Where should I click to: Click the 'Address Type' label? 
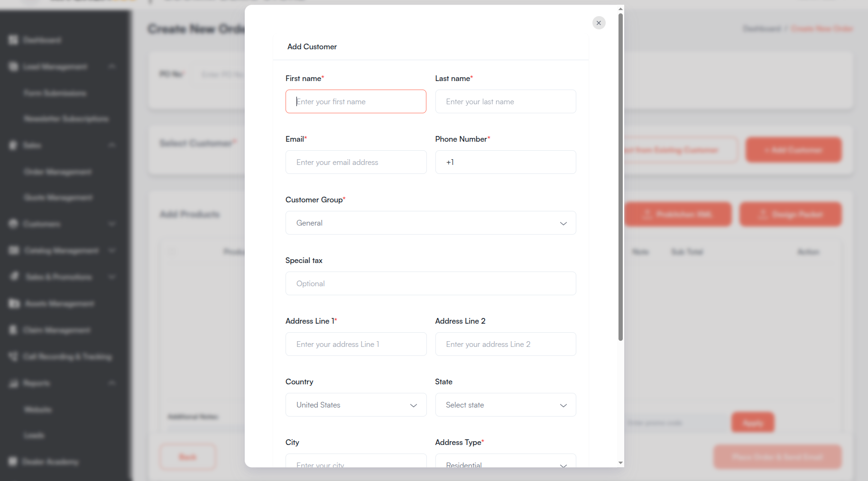click(458, 442)
